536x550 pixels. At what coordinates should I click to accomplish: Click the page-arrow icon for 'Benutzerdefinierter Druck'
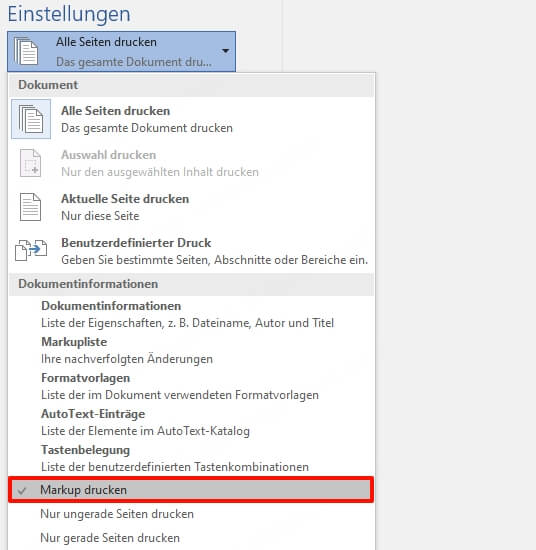(x=31, y=250)
